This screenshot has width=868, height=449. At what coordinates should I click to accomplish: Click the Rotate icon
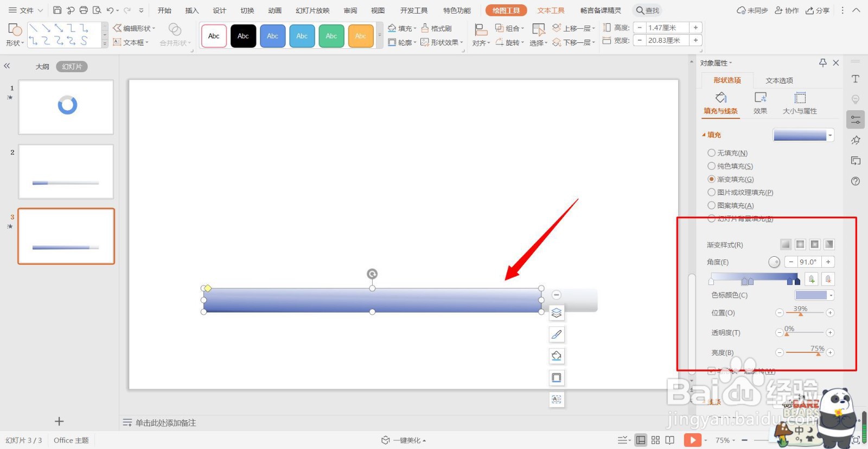click(x=509, y=42)
